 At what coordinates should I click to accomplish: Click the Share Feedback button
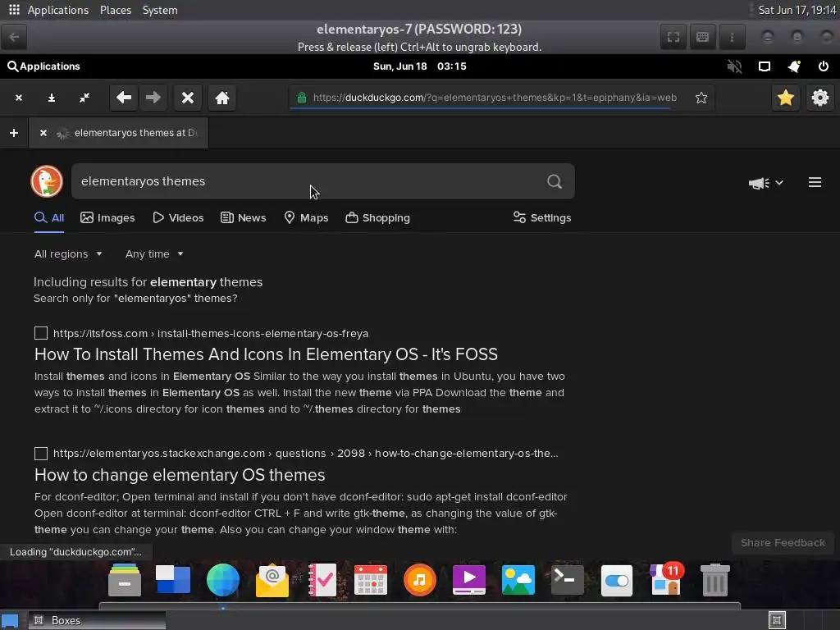(783, 543)
